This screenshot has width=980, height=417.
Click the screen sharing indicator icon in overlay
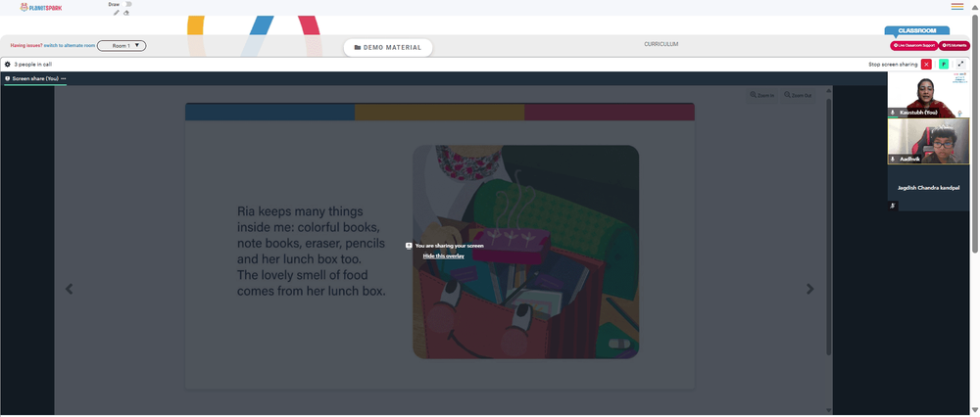[x=409, y=246]
